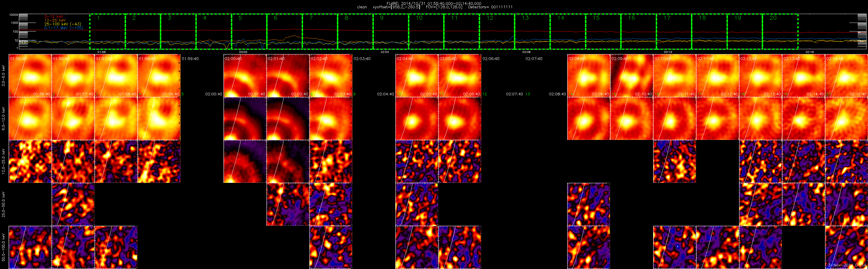Open the 25–50 keV image at 02:13:40
868x269 pixels.
[804, 204]
